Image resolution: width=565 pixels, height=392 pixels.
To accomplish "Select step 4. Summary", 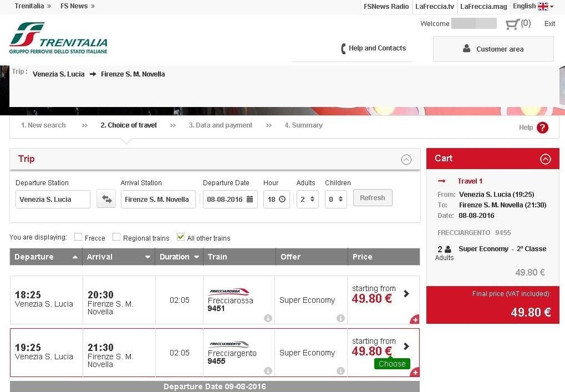I will [x=303, y=125].
